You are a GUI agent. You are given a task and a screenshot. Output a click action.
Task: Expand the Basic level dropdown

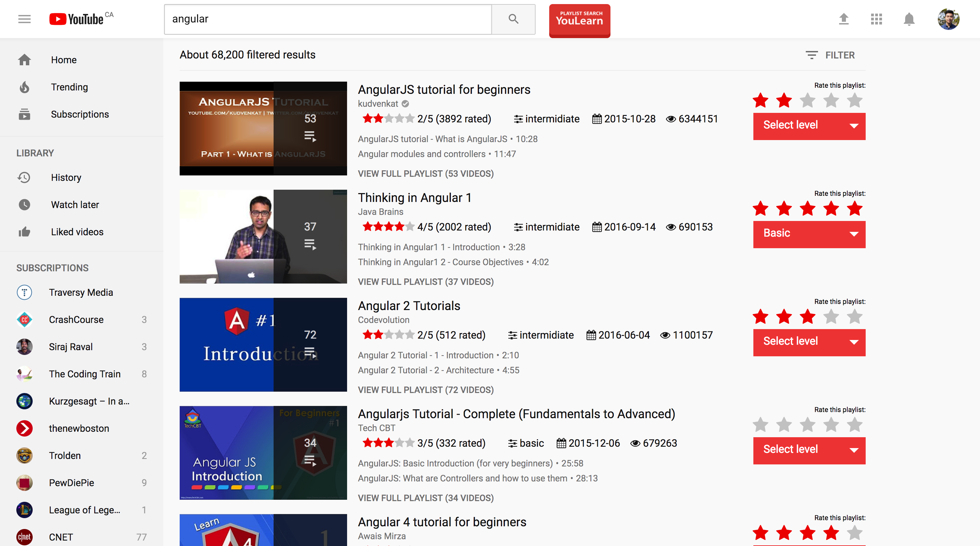coord(809,234)
